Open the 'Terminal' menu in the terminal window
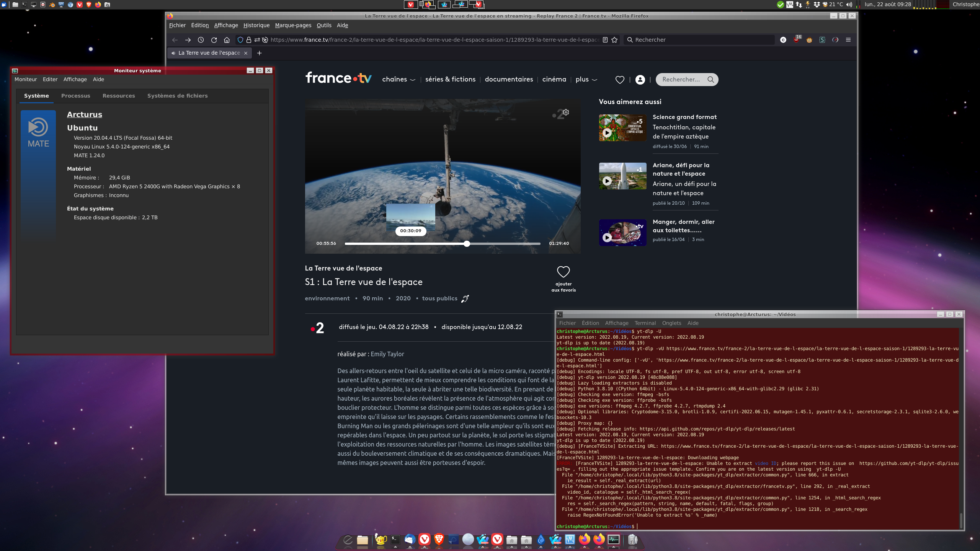Viewport: 980px width, 551px height. [645, 323]
